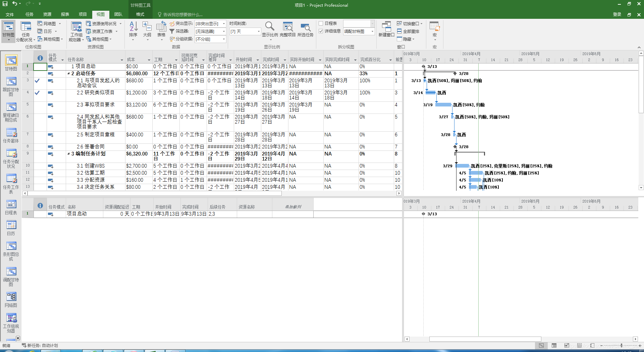Switch to the 报表 ribbon tab
Image resolution: width=644 pixels, height=352 pixels.
pos(65,14)
